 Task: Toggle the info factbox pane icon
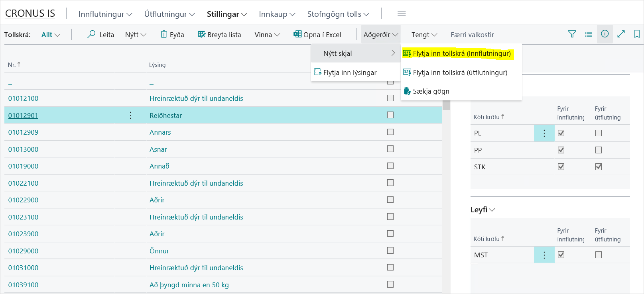[605, 34]
